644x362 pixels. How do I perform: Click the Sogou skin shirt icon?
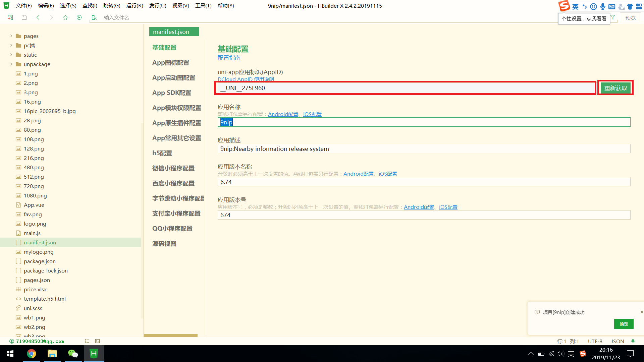point(630,6)
